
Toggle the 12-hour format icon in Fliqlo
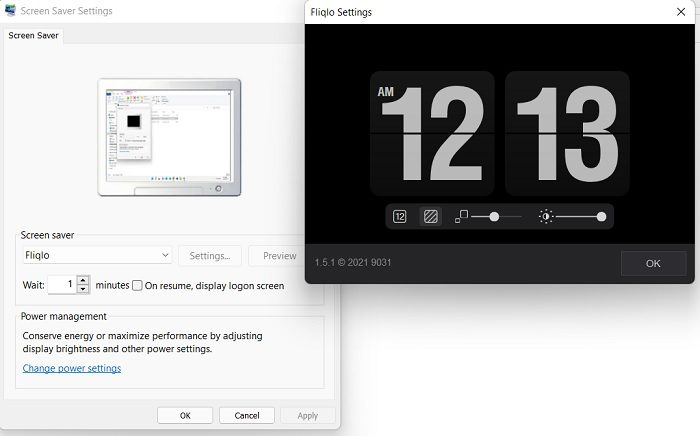[x=400, y=217]
